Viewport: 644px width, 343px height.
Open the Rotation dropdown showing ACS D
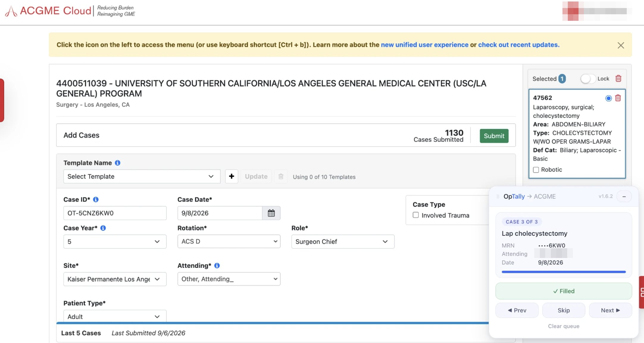point(229,241)
